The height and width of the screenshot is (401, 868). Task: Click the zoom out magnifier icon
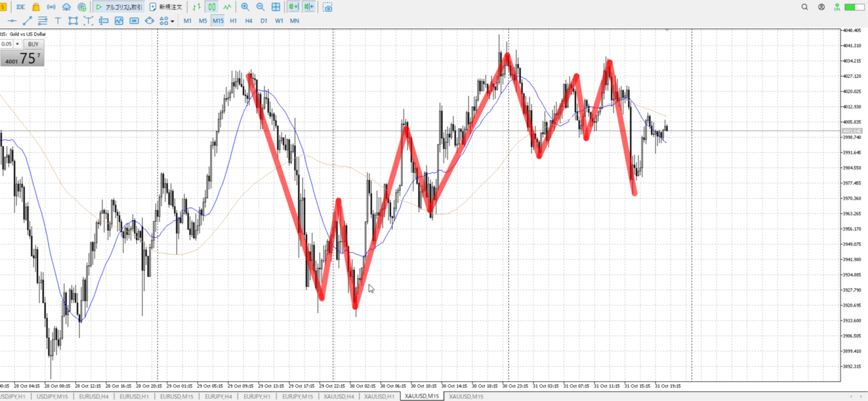(260, 7)
